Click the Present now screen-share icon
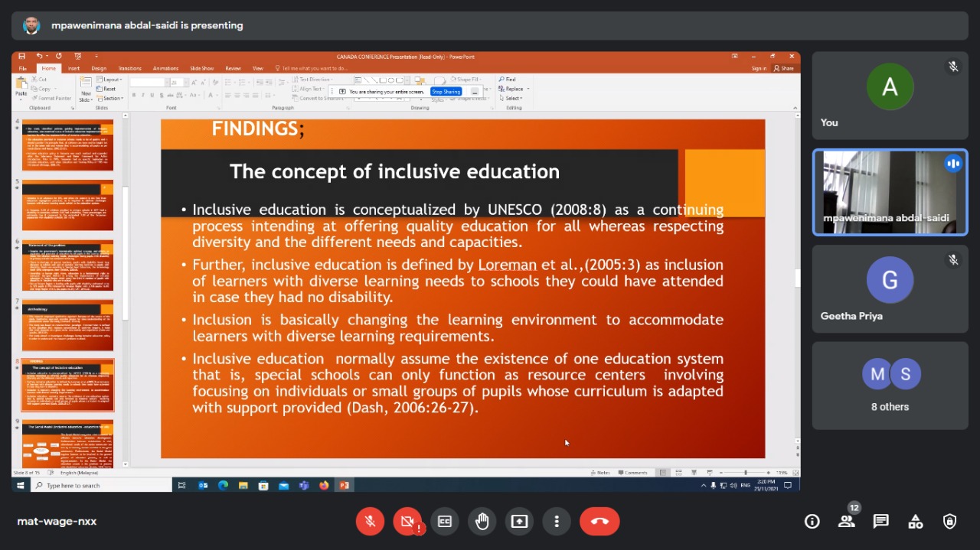Image resolution: width=980 pixels, height=550 pixels. pos(520,522)
